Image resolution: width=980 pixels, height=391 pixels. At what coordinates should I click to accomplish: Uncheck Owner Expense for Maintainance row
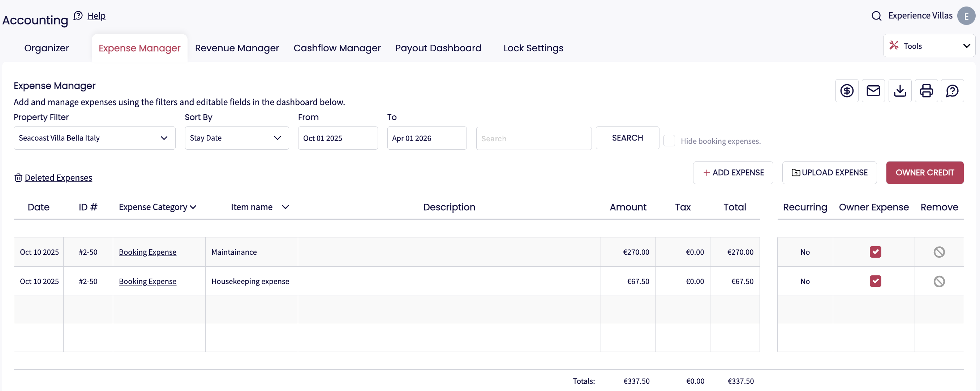point(875,252)
